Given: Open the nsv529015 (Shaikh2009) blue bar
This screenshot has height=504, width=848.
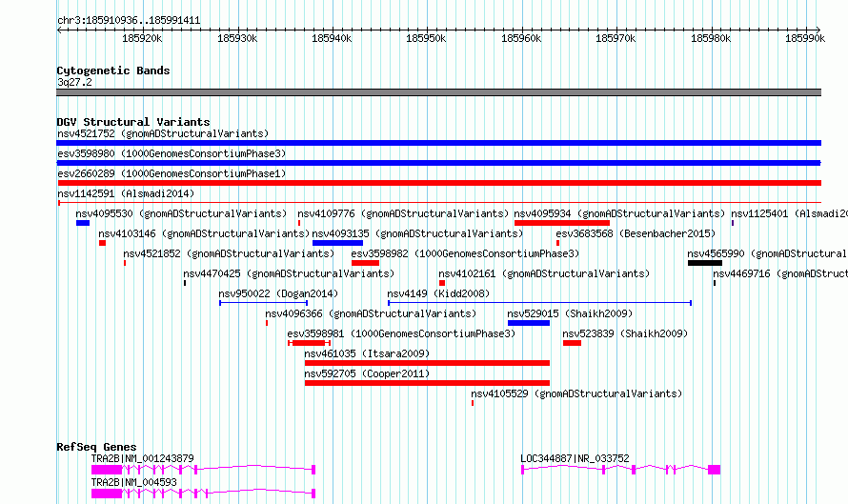Looking at the screenshot, I should [529, 323].
